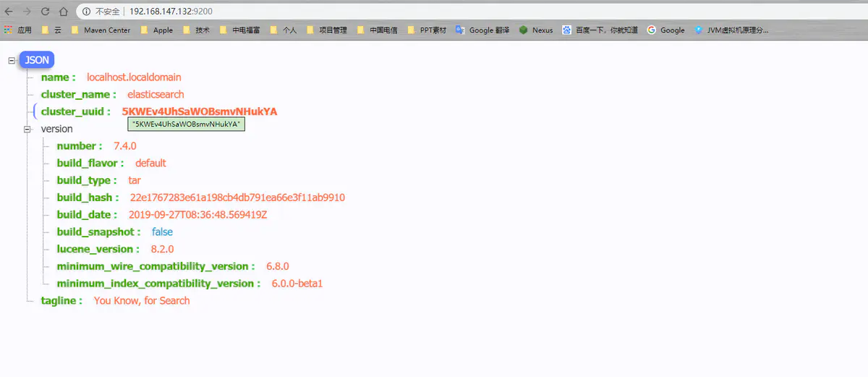Click the version value 7.4.0
868x377 pixels.
click(x=125, y=146)
